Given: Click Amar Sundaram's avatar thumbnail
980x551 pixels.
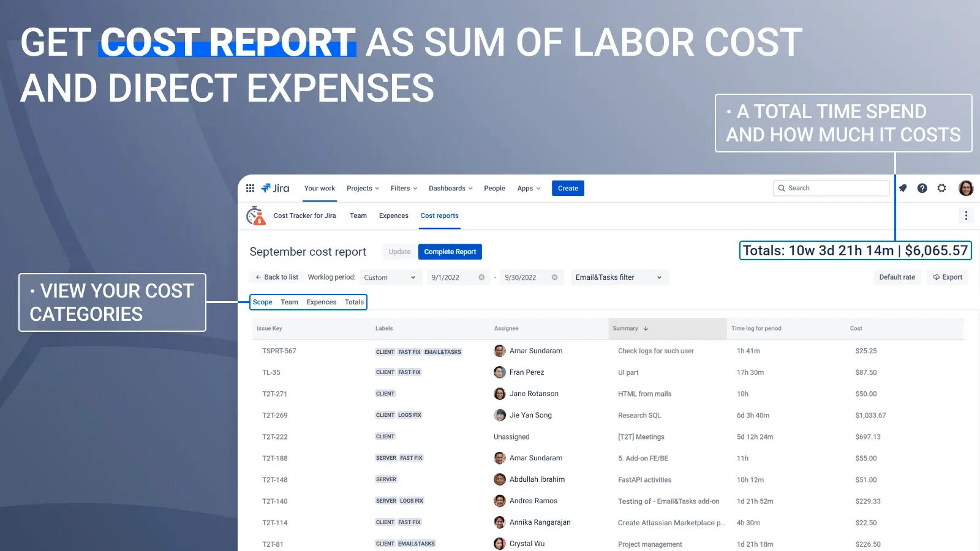Looking at the screenshot, I should (x=500, y=350).
